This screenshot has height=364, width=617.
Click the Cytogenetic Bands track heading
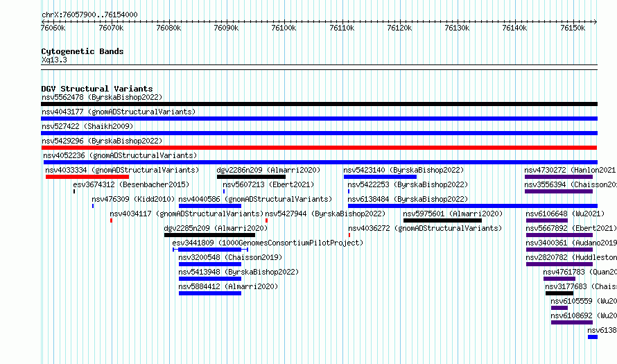(82, 51)
